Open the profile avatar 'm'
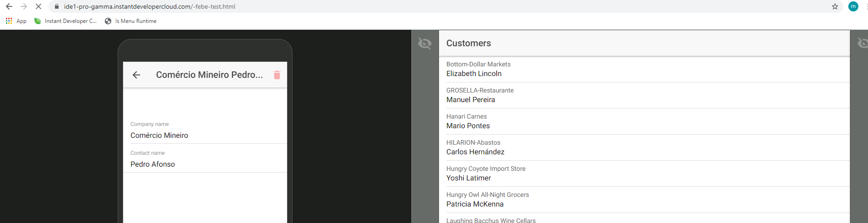The height and width of the screenshot is (223, 868). tap(853, 6)
